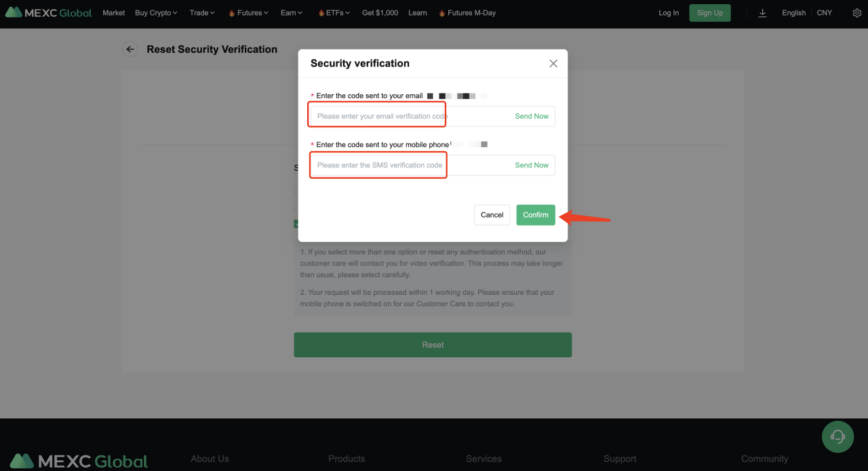
Task: Click Send Now for SMS code
Action: click(532, 165)
